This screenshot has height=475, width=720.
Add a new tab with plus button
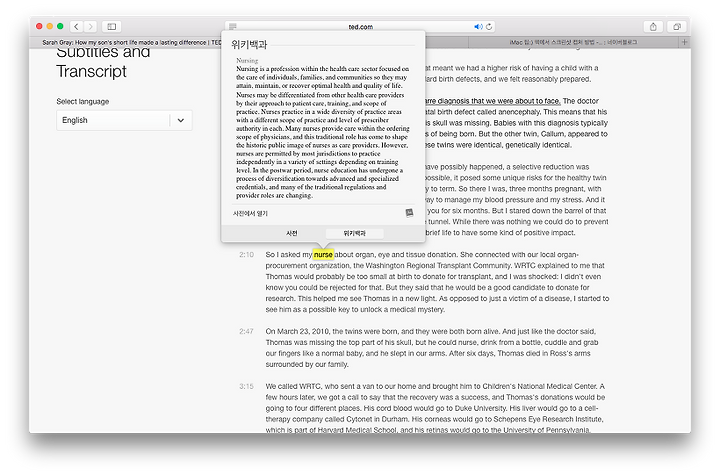tap(684, 42)
